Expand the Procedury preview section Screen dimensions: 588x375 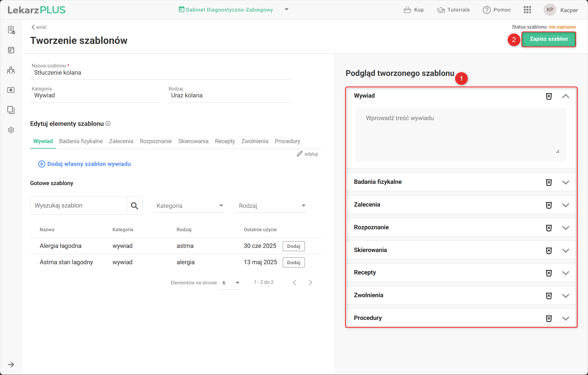pyautogui.click(x=566, y=318)
